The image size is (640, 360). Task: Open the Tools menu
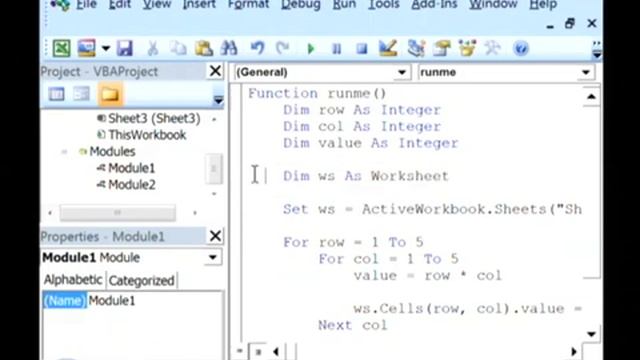383,4
